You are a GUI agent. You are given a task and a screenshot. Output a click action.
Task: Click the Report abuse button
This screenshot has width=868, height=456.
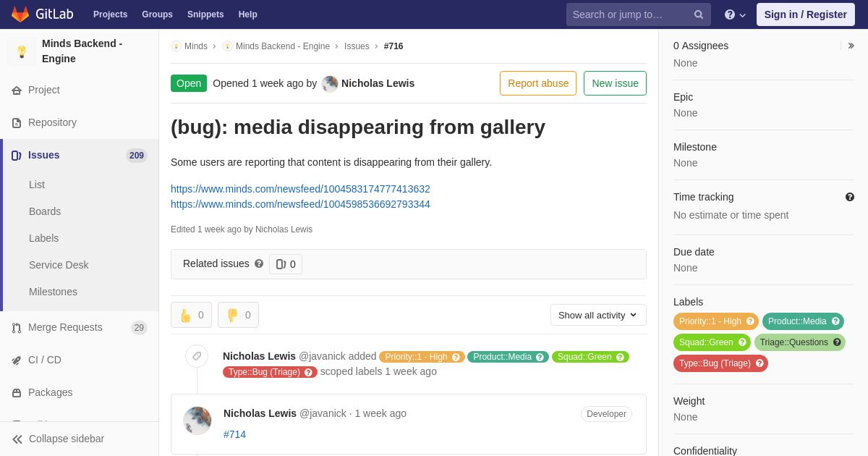click(x=538, y=83)
